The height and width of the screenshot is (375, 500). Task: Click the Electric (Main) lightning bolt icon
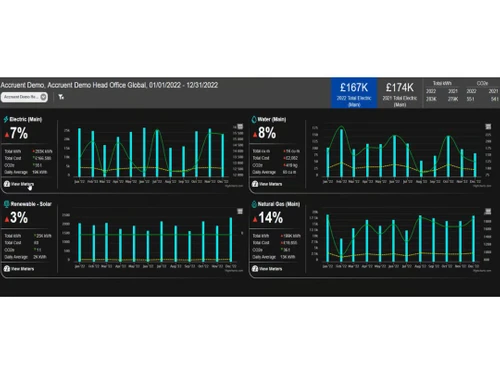click(x=6, y=119)
